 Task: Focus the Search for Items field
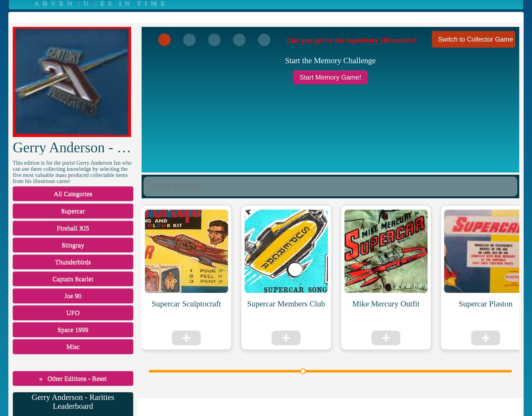[330, 186]
